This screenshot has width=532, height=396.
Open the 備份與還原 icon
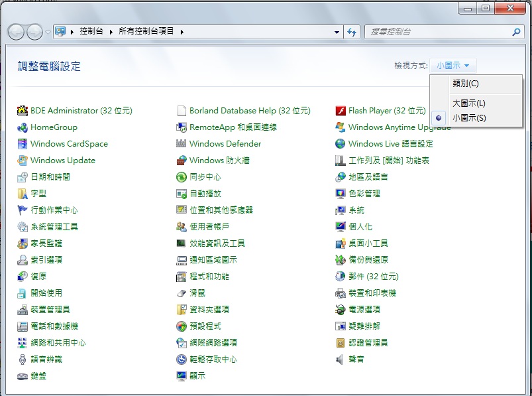[341, 260]
